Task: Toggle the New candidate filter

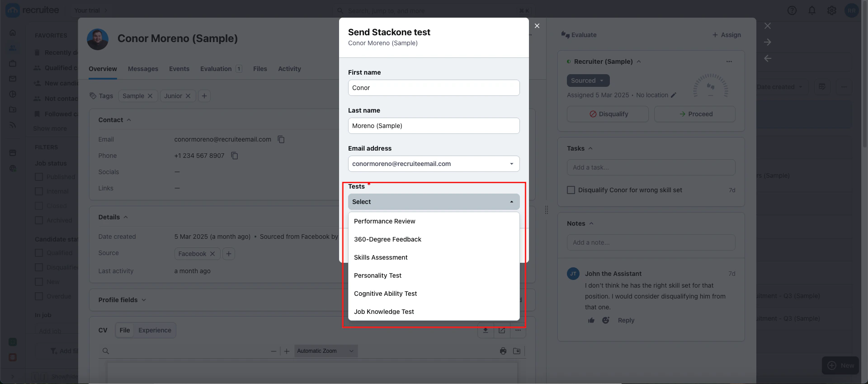Action: pyautogui.click(x=39, y=282)
